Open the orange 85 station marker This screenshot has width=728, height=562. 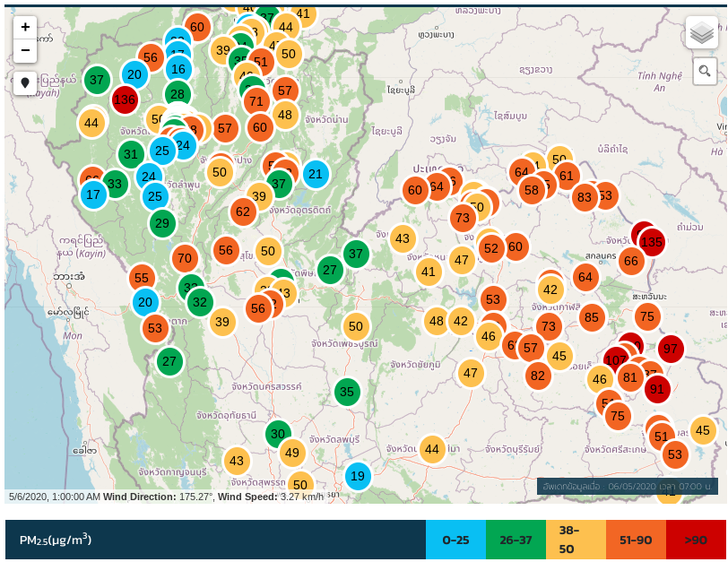[591, 316]
